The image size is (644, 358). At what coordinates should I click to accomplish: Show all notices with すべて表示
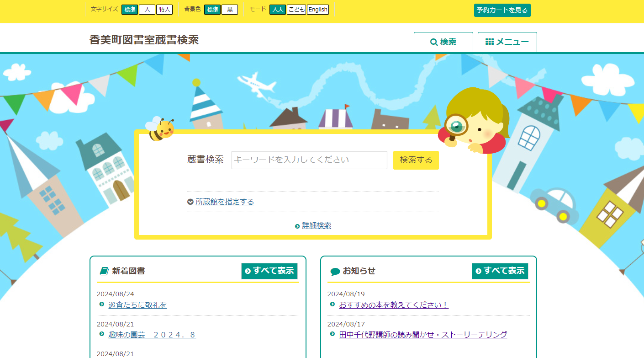pos(500,271)
